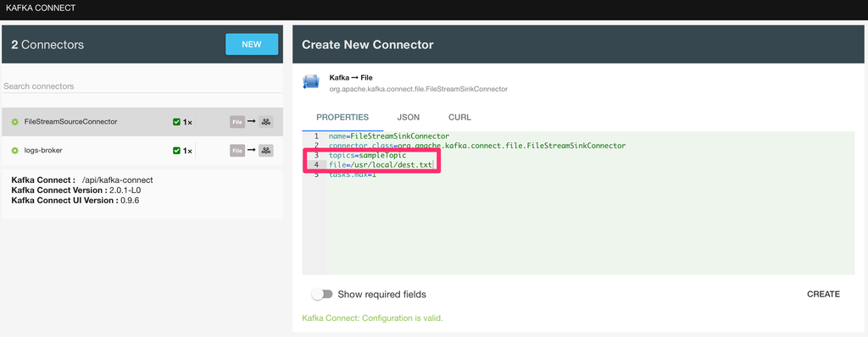Select the PROPERTIES tab
The image size is (868, 337).
coord(342,118)
